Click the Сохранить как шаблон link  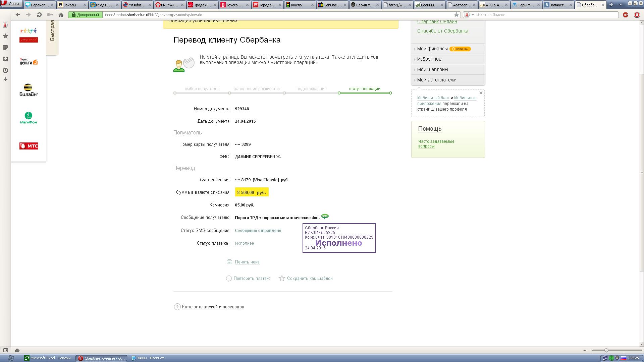310,279
